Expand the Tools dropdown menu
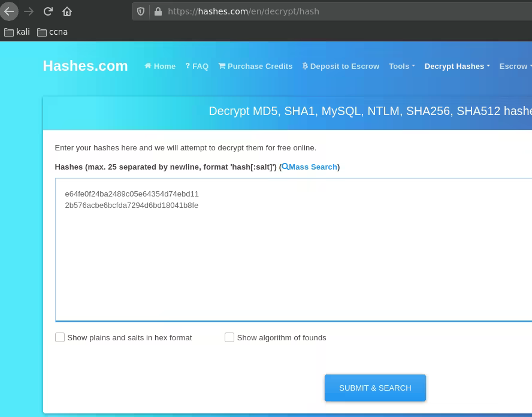This screenshot has height=417, width=532. [401, 66]
